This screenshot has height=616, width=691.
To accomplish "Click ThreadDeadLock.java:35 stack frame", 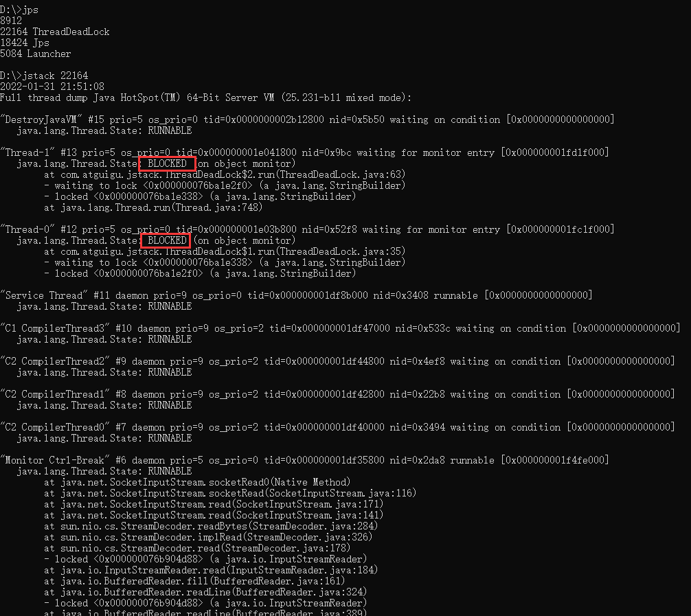I will pos(225,251).
